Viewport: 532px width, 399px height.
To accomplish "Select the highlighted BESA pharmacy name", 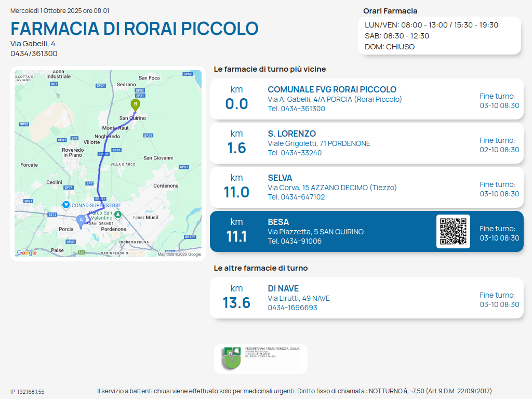I will (x=278, y=222).
